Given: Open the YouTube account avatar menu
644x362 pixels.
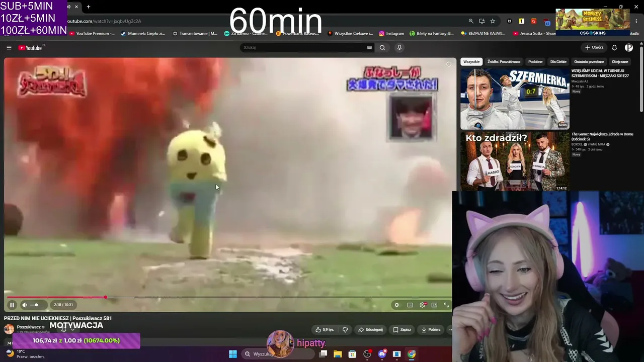Looking at the screenshot, I should pos(629,48).
